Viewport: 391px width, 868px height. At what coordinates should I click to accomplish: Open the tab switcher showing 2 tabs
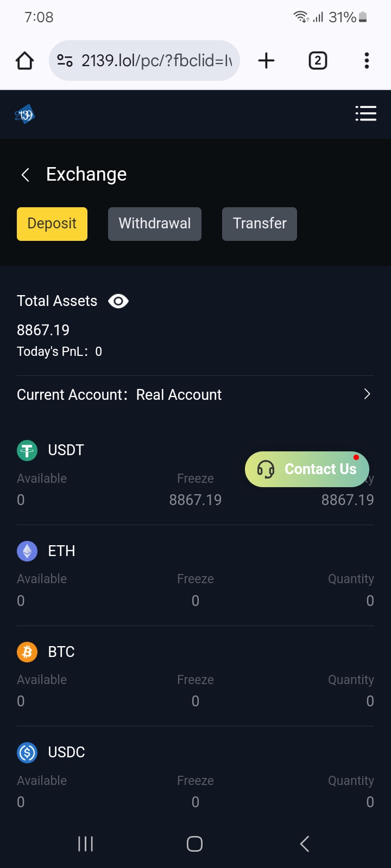click(x=318, y=61)
